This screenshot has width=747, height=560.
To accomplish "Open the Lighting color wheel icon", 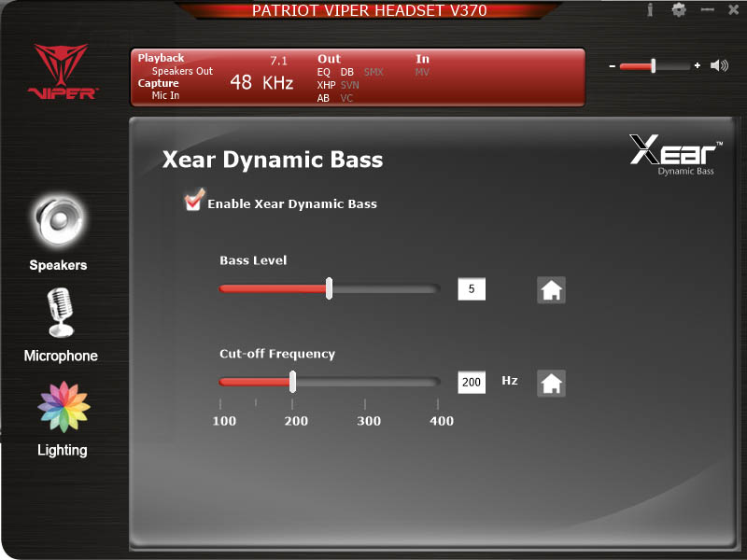I will click(63, 407).
